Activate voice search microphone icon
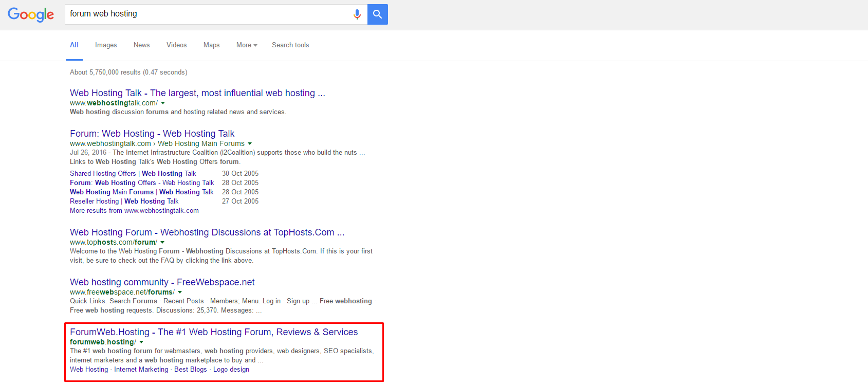The width and height of the screenshot is (868, 384). (357, 14)
